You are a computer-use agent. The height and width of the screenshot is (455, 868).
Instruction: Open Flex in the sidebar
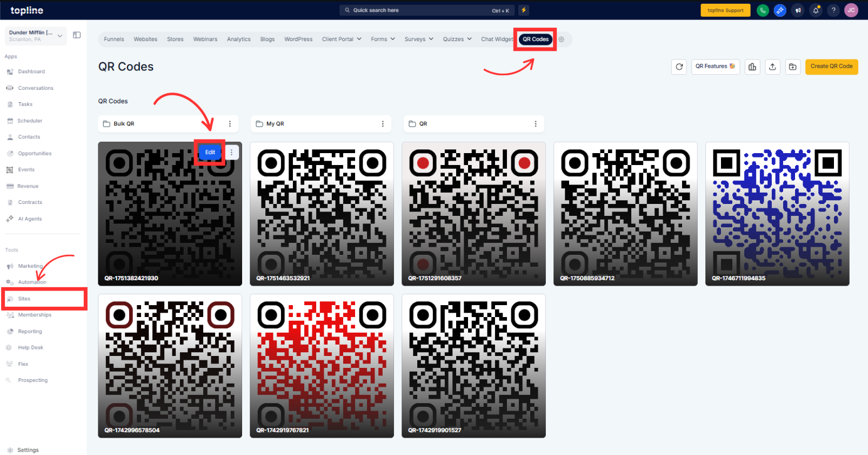(23, 364)
